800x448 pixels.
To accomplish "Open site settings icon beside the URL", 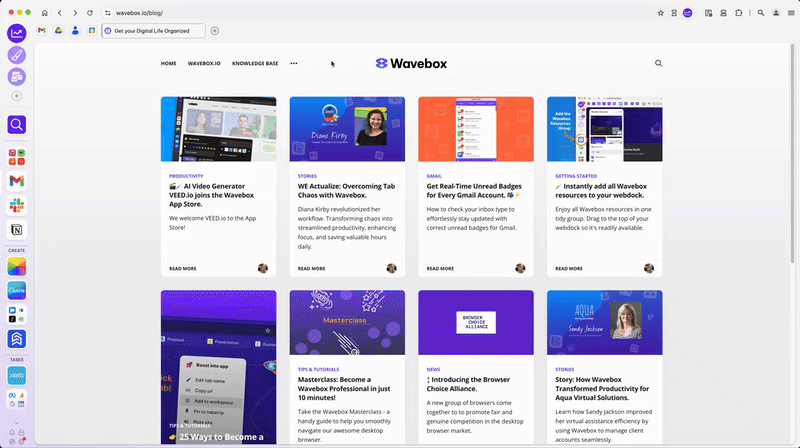I will [108, 13].
